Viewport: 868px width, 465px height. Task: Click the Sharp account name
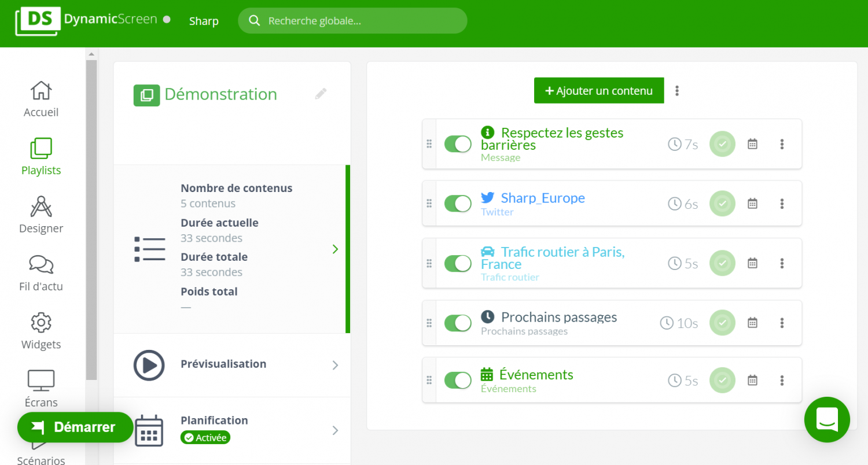[204, 21]
